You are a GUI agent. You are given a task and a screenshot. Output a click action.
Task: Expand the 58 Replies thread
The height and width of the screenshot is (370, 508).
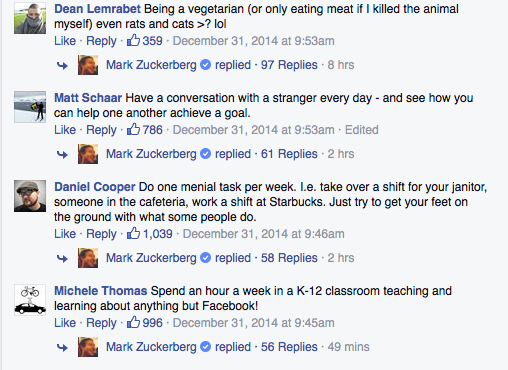coord(289,258)
